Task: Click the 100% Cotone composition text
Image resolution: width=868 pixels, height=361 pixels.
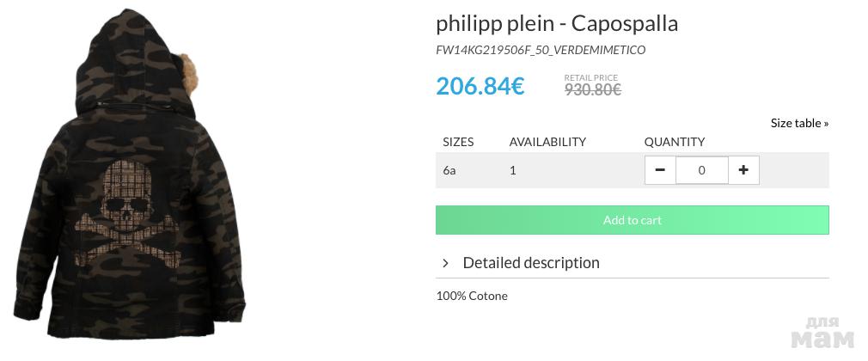Action: point(472,296)
